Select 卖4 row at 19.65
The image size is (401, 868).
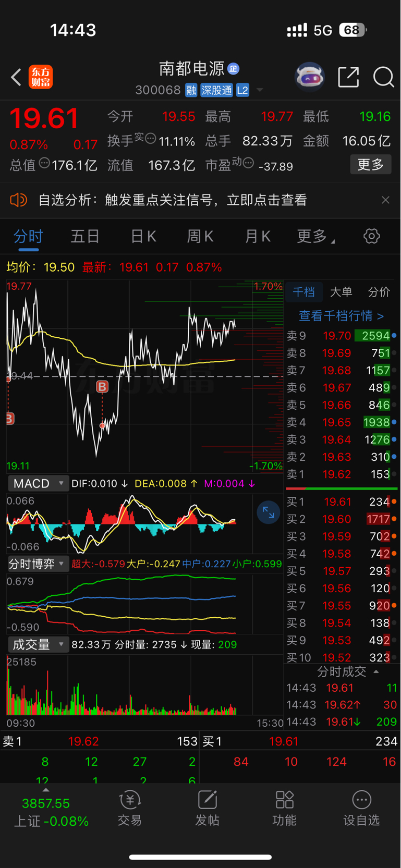pos(341,422)
